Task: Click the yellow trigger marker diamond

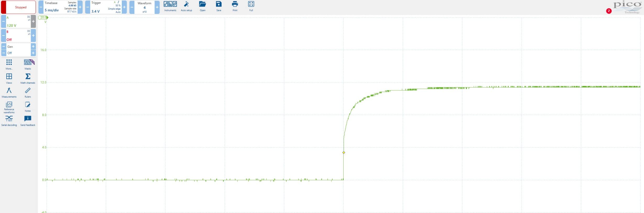Action: (x=344, y=152)
